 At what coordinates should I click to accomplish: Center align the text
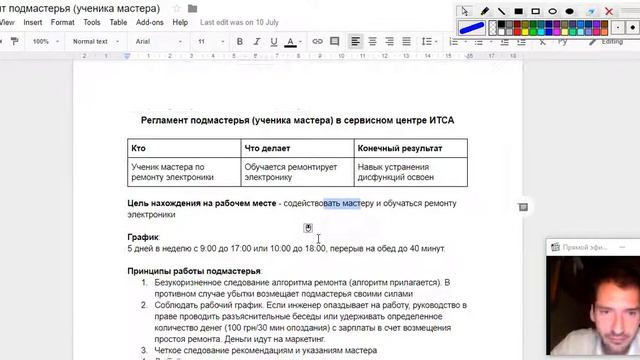click(372, 41)
